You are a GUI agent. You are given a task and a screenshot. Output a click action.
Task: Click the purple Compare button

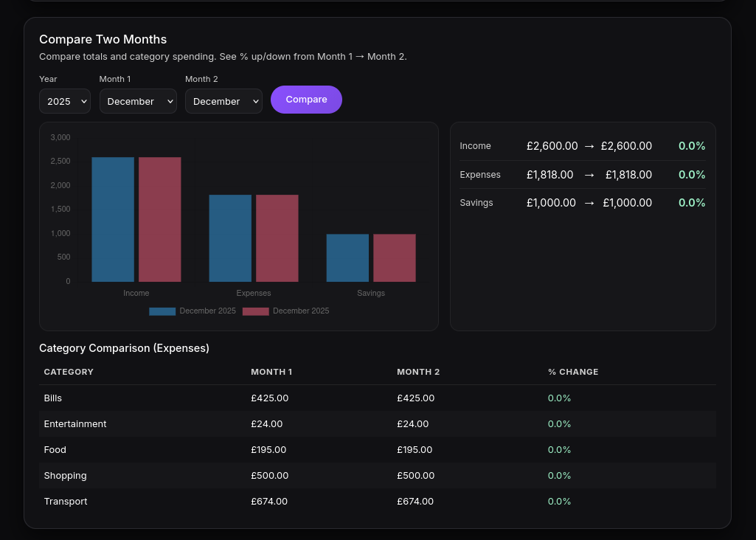pos(306,100)
